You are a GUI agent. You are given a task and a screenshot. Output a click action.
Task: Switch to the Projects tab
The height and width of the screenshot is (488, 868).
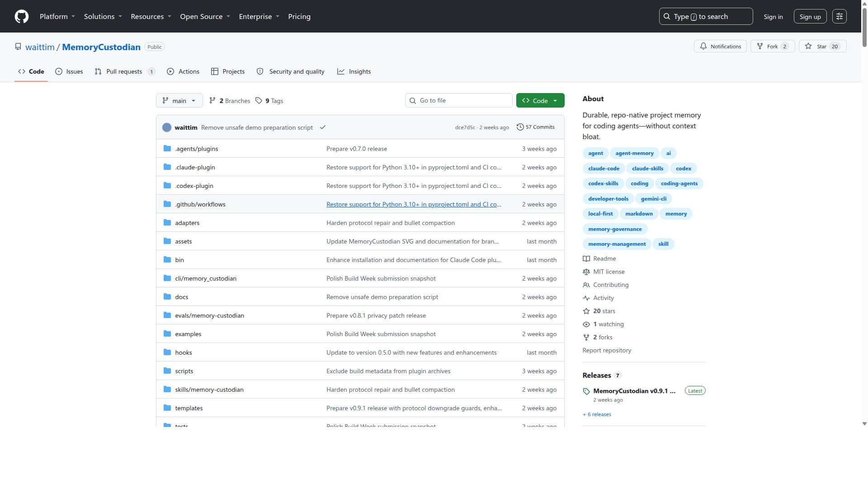point(228,71)
